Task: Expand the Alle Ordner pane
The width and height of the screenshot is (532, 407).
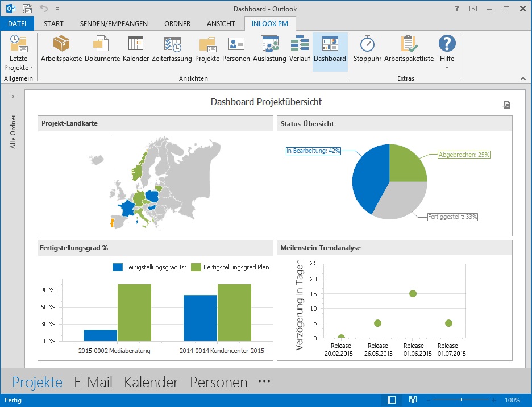Action: [13, 97]
